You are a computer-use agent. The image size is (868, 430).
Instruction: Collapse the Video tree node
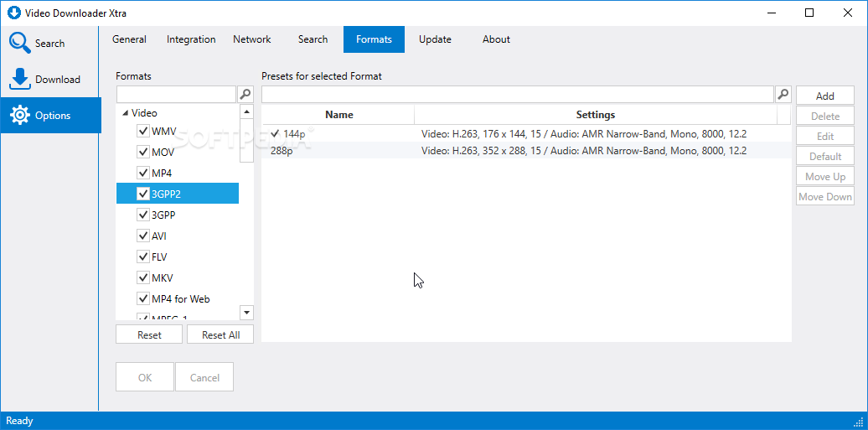click(126, 113)
